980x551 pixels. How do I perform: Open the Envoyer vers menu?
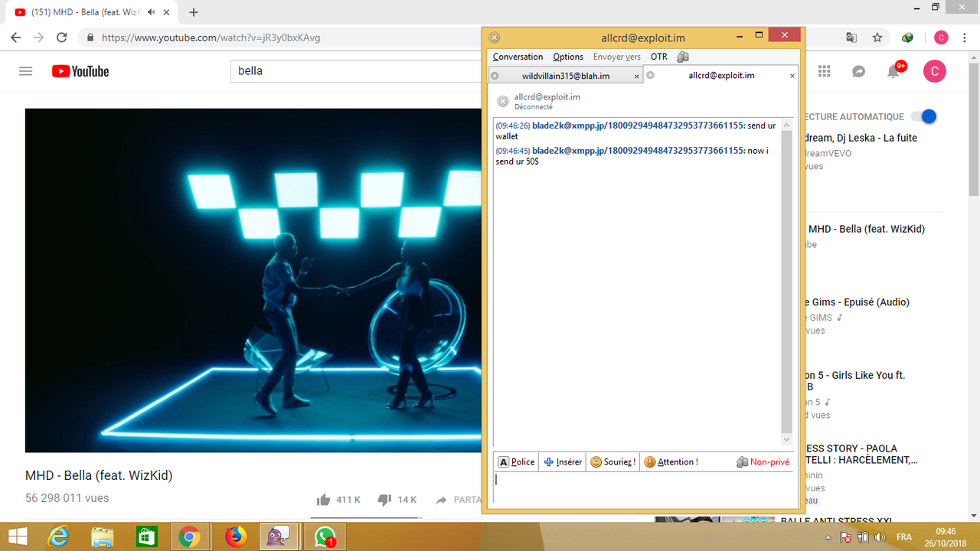(617, 57)
